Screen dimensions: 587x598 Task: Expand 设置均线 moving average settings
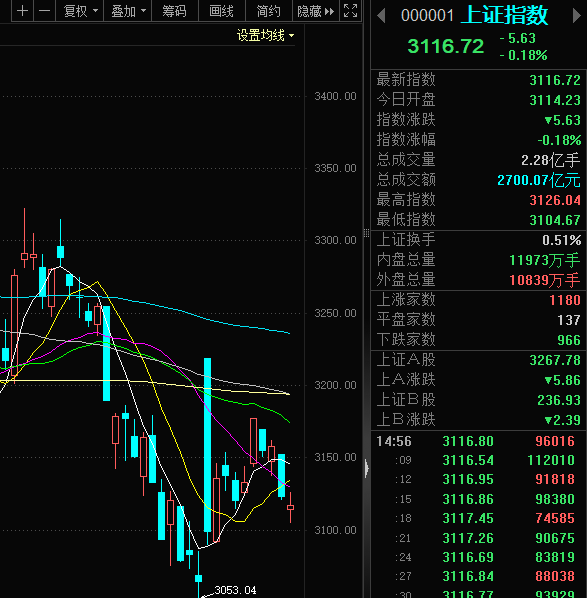265,35
